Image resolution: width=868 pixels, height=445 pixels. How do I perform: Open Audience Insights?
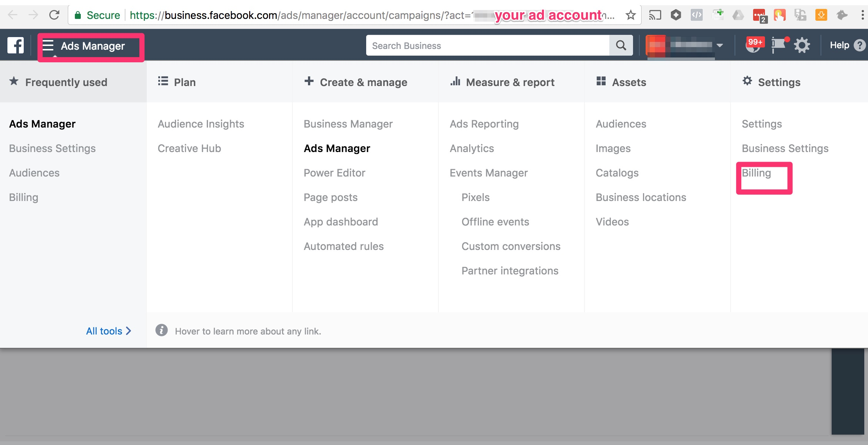point(201,124)
